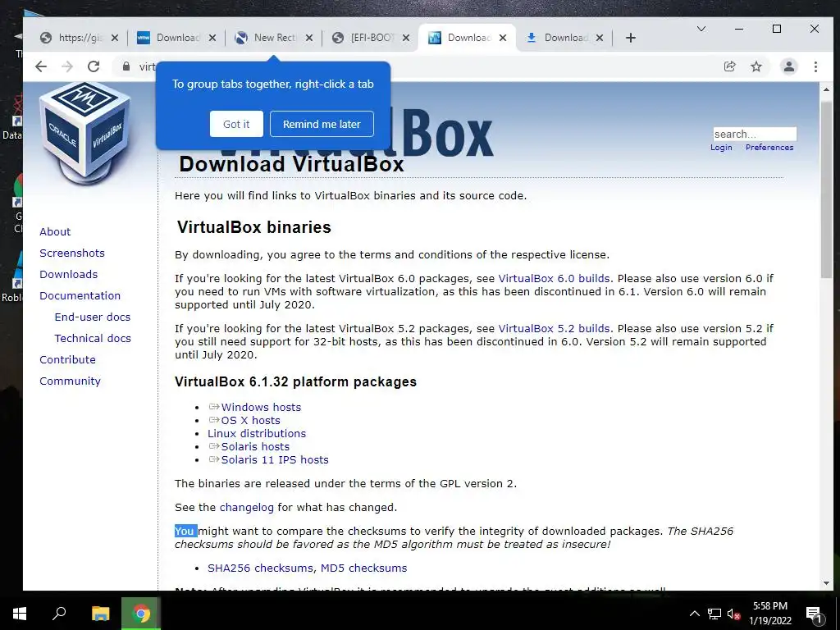Click the VirtualBox Oracle cube logo

pos(85,132)
